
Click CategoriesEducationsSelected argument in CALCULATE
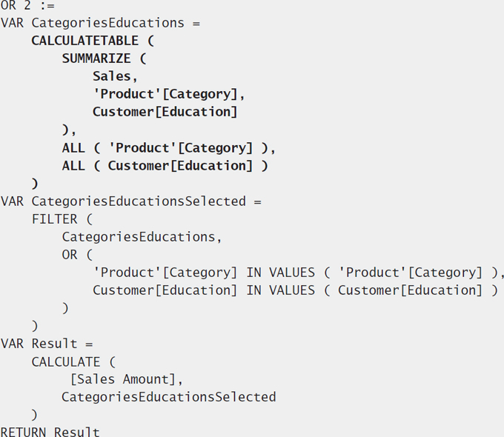tap(169, 397)
